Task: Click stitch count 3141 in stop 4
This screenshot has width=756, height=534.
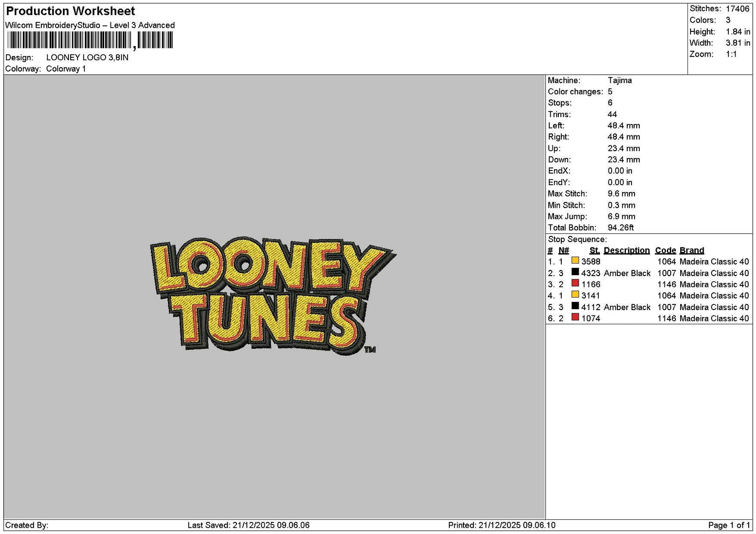Action: pyautogui.click(x=591, y=296)
